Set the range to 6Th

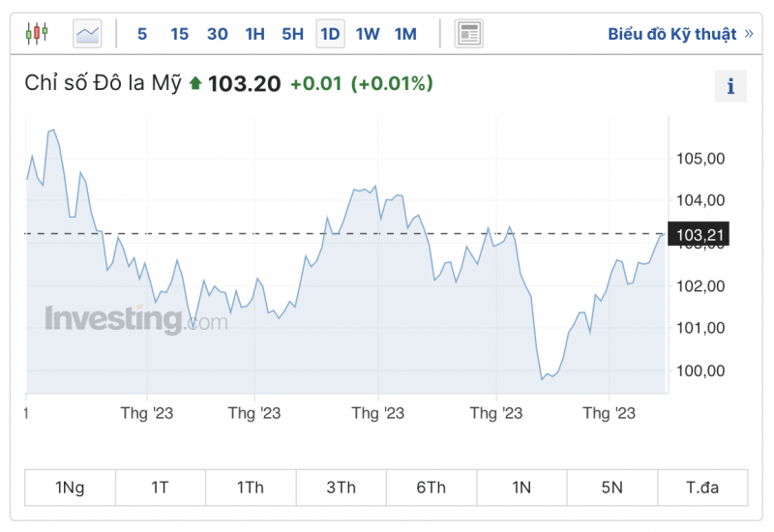tap(432, 488)
